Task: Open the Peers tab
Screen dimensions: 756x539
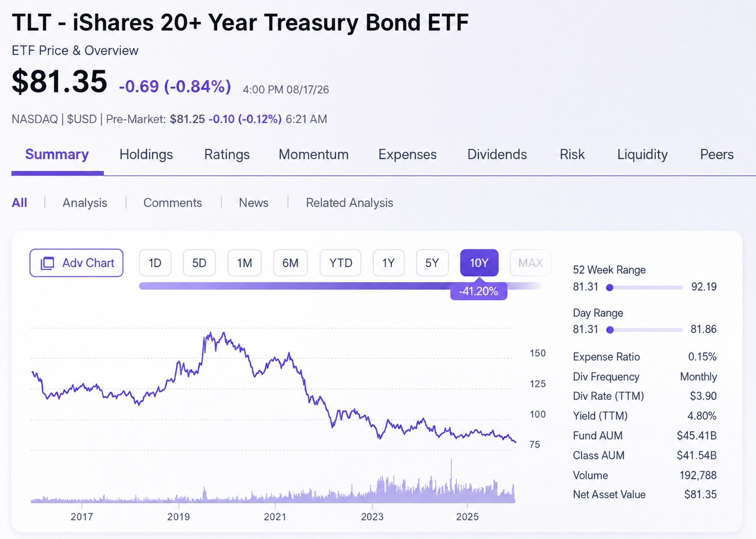Action: [717, 154]
